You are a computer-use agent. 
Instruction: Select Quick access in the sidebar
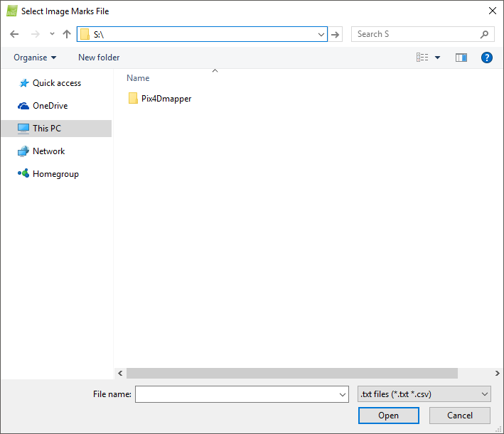pos(56,83)
